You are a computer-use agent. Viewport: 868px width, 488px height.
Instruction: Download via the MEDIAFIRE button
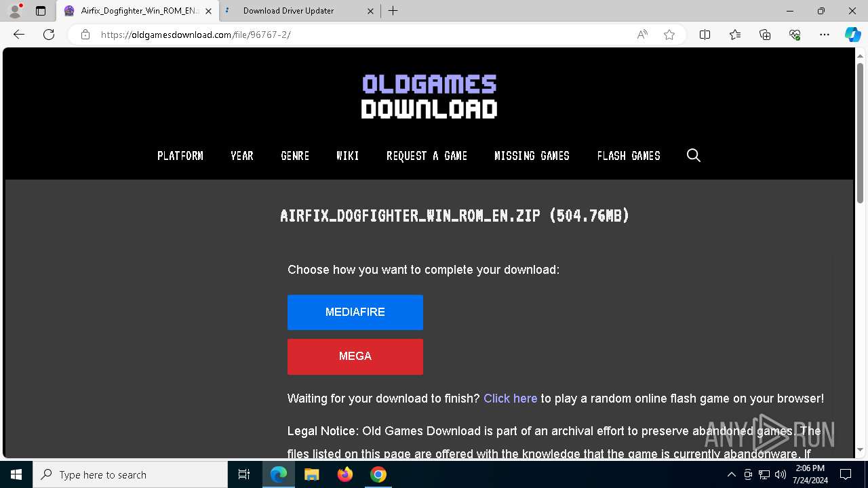click(355, 312)
